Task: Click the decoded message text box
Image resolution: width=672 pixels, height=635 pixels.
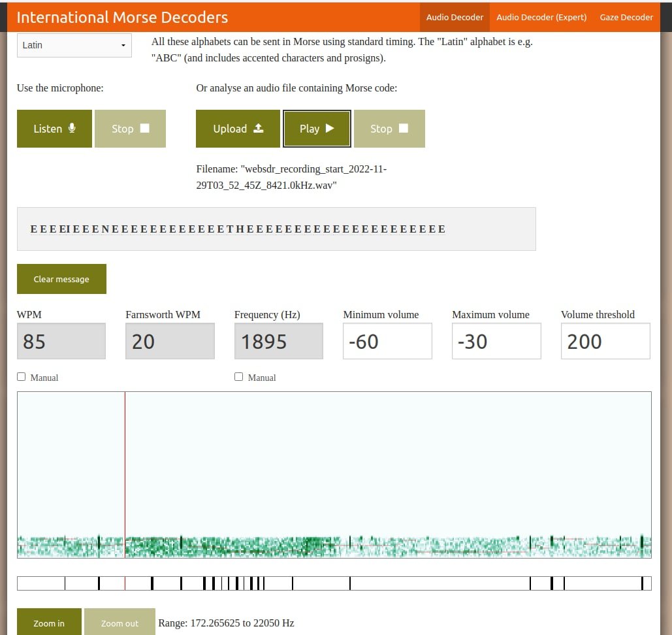Action: click(x=276, y=229)
